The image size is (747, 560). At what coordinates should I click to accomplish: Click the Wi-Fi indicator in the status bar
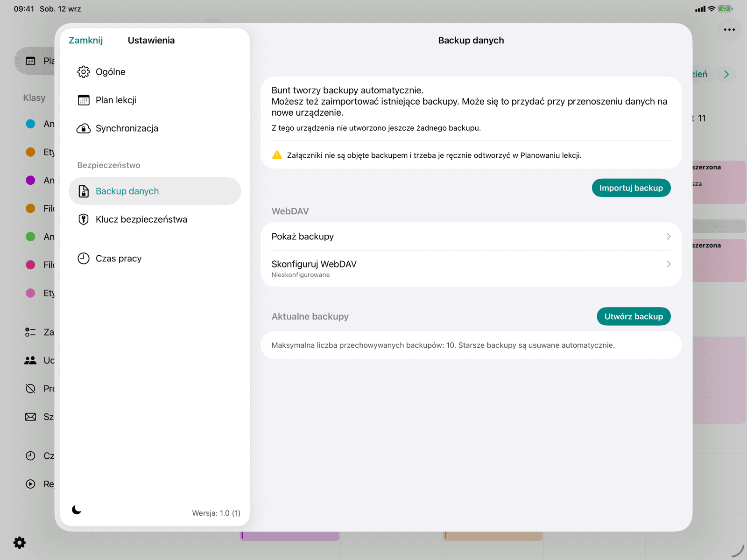pyautogui.click(x=712, y=9)
